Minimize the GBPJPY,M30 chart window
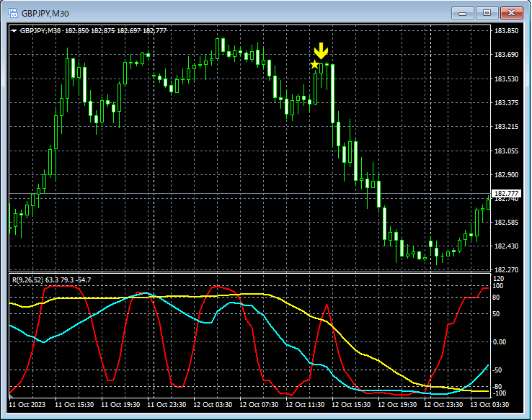This screenshot has width=532, height=420. coord(462,13)
